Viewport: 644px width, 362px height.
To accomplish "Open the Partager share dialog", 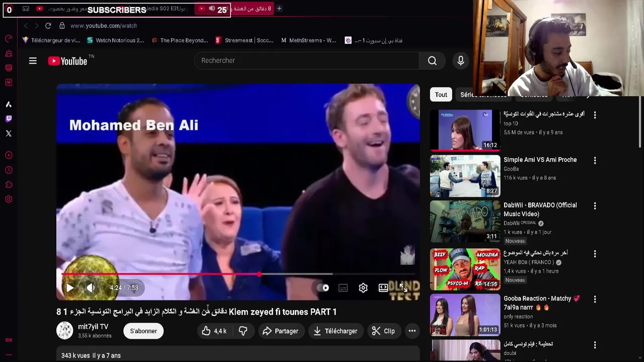I will tap(280, 331).
